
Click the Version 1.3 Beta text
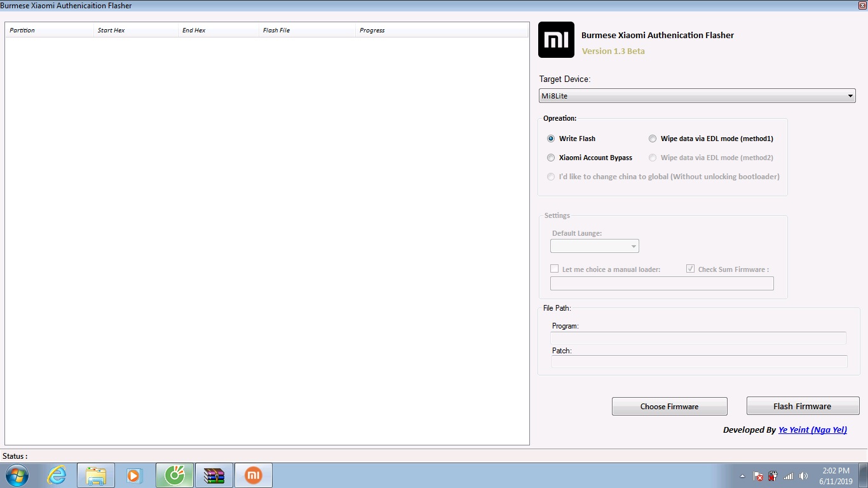click(613, 51)
